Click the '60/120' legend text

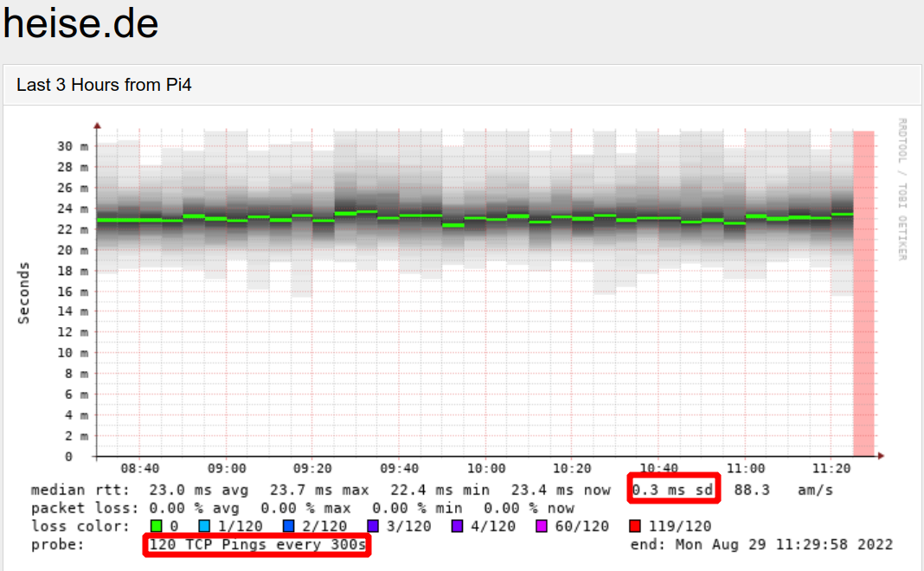click(581, 526)
